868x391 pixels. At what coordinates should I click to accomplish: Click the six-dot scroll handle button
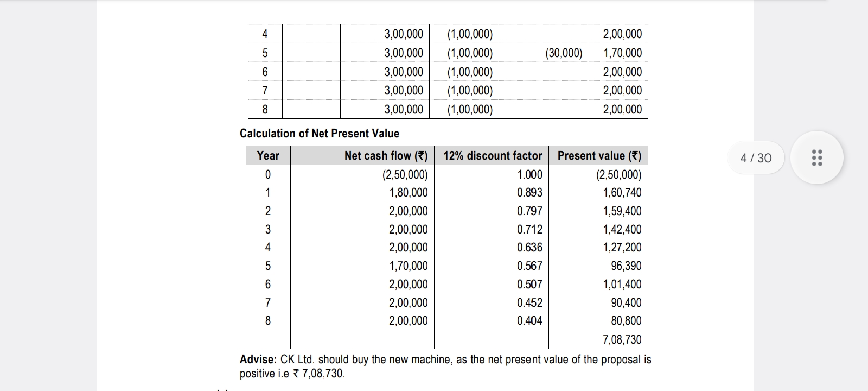816,157
